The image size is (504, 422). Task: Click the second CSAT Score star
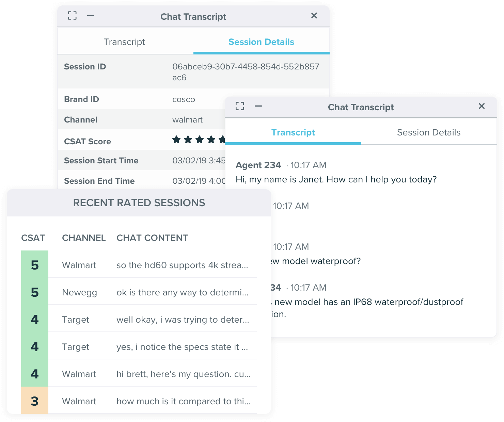tap(188, 140)
